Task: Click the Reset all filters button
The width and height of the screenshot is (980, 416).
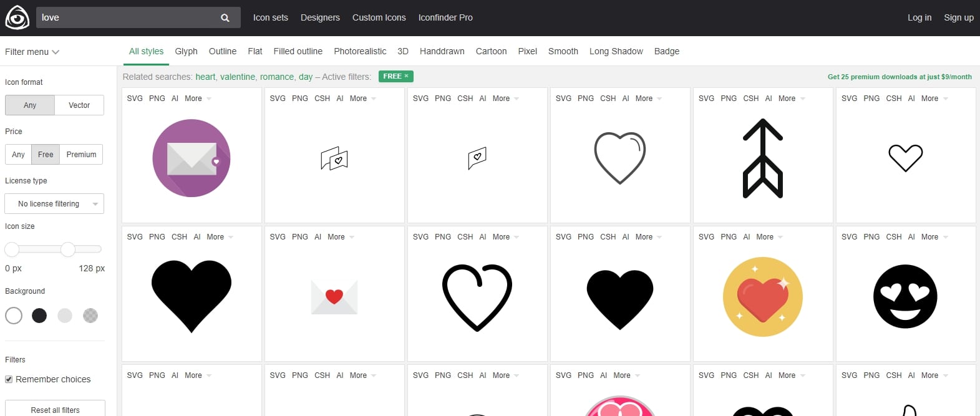Action: pos(55,409)
